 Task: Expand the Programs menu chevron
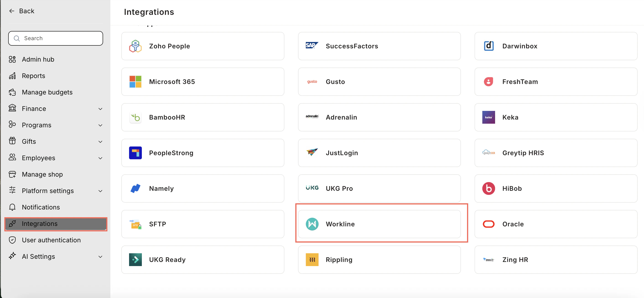100,125
